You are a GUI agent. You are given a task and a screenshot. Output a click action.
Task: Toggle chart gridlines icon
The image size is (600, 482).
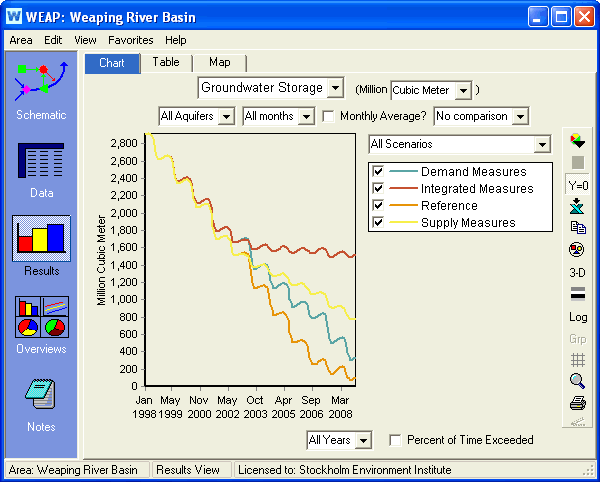tap(577, 360)
